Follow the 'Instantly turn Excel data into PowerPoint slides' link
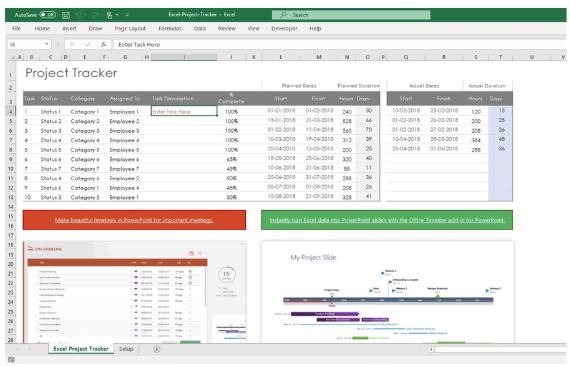570x366 pixels. [x=387, y=220]
